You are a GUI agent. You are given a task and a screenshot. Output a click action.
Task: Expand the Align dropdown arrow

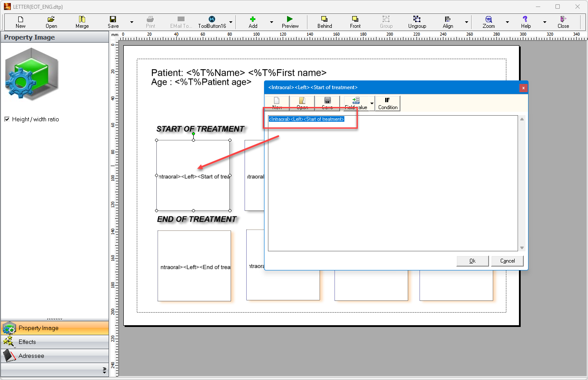pos(466,22)
